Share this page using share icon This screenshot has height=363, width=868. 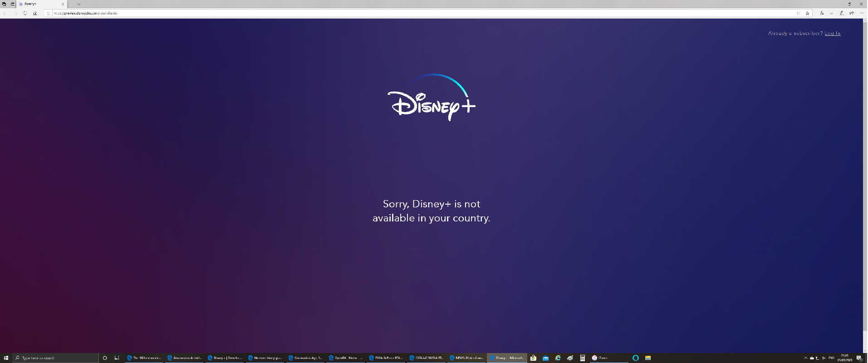coord(852,13)
